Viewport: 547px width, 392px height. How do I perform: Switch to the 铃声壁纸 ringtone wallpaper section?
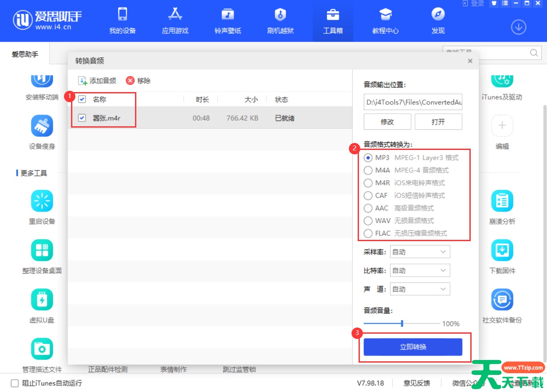tap(227, 21)
